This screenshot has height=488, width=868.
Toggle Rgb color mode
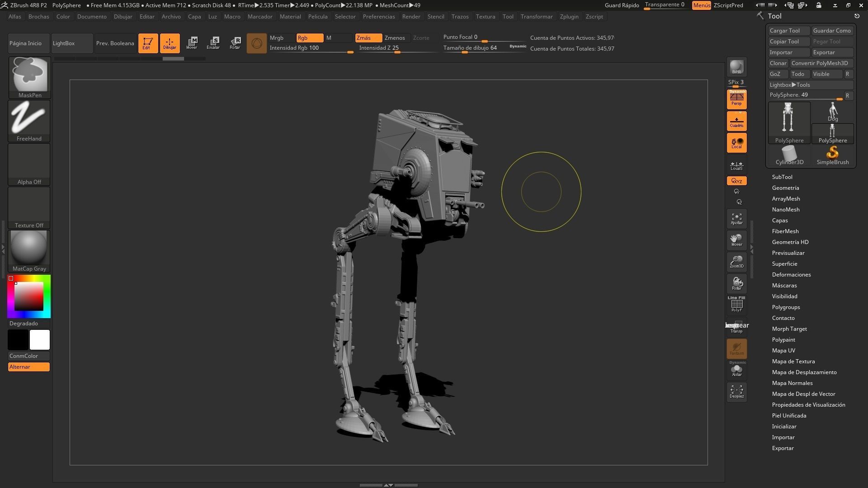pos(310,38)
